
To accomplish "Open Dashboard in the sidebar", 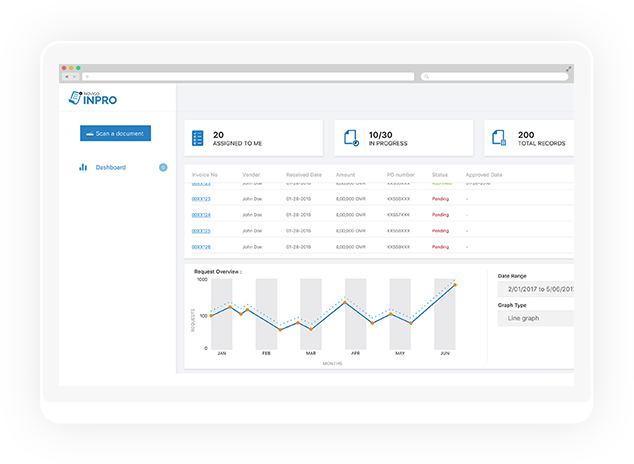I will [x=110, y=167].
